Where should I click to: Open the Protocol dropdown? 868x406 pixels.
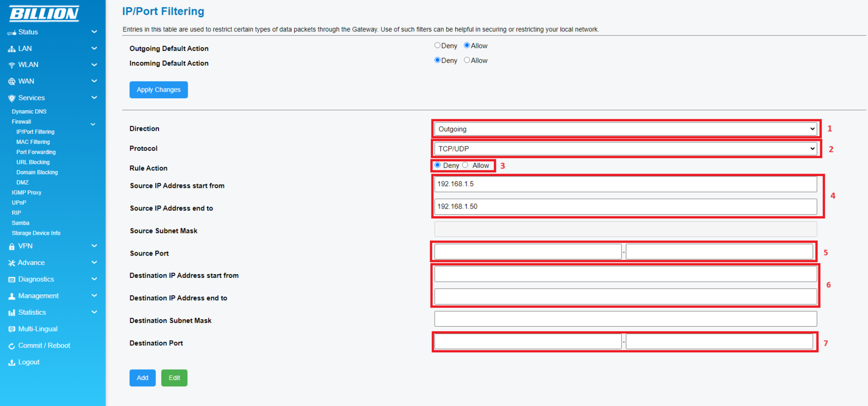pyautogui.click(x=625, y=149)
